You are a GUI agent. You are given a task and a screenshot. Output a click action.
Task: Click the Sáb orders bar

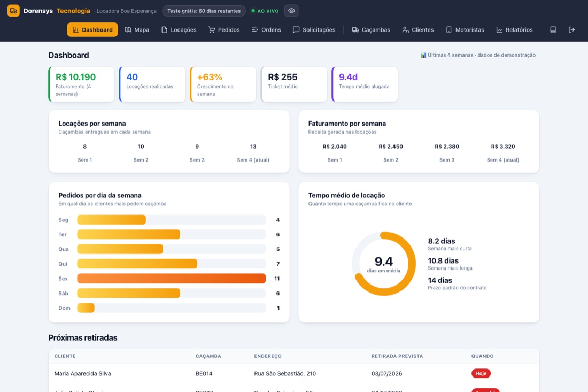[x=129, y=293]
